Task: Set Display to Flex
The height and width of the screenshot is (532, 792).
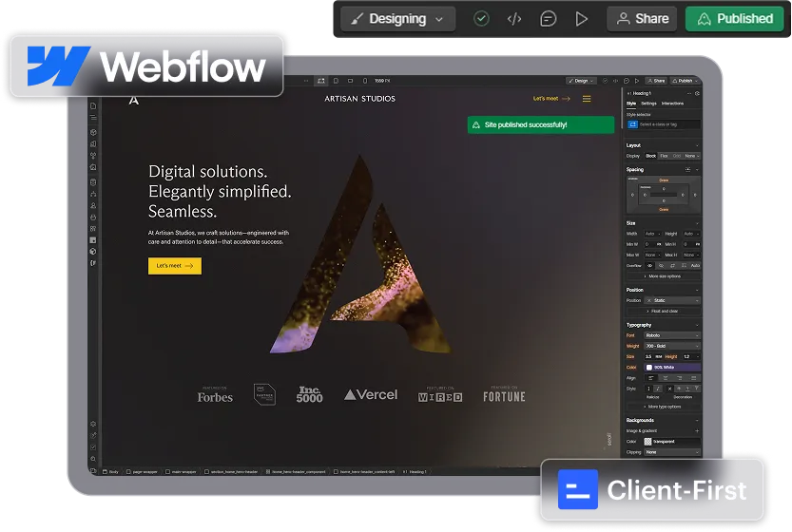Action: [664, 156]
